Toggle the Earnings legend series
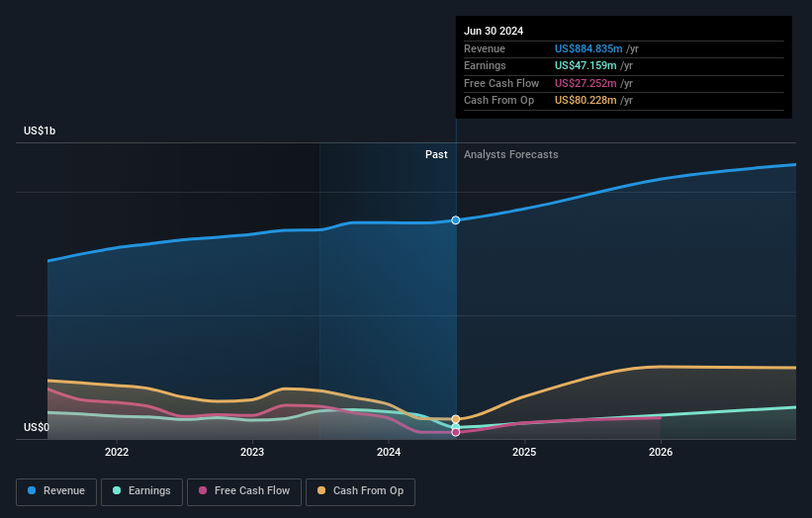 (141, 491)
